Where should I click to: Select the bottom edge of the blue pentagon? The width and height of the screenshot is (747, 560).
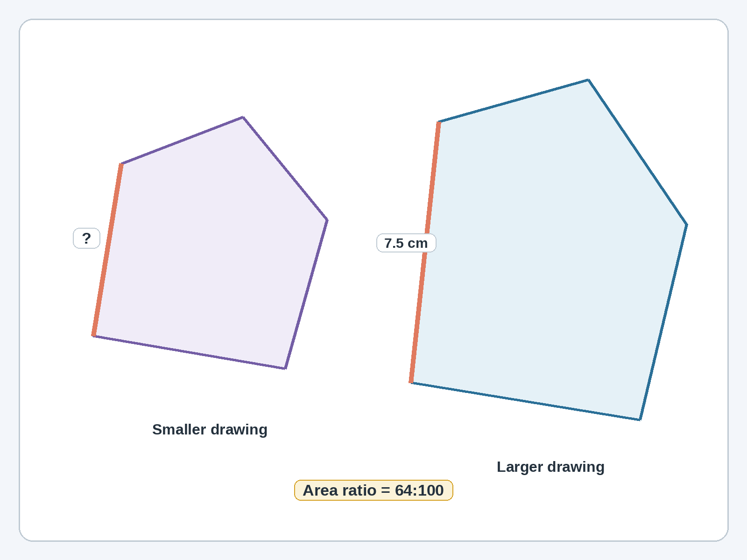click(525, 401)
